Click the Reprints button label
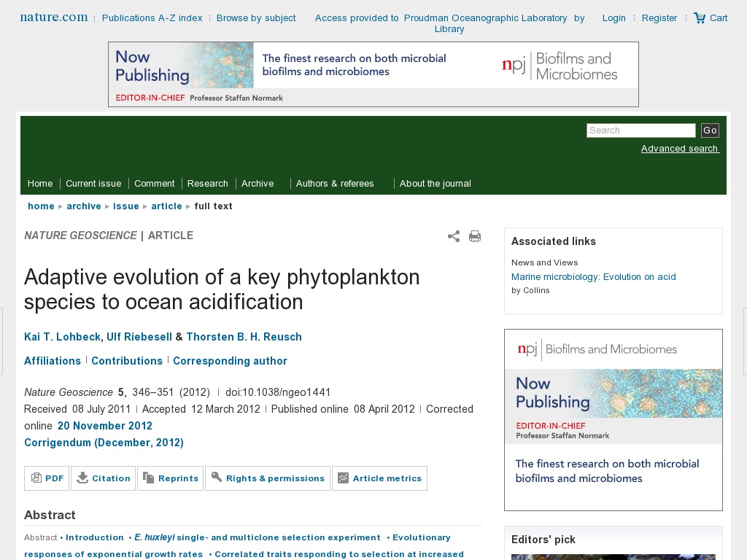Image resolution: width=747 pixels, height=560 pixels. 178,478
